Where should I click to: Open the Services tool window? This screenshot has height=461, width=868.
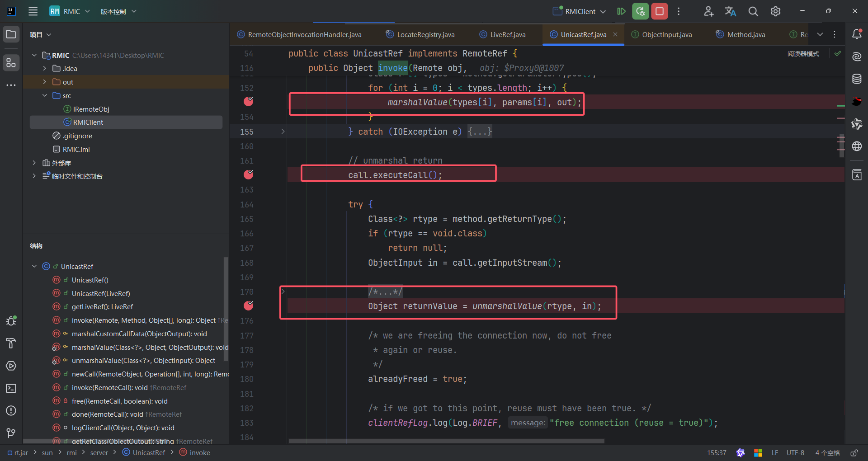pyautogui.click(x=11, y=366)
